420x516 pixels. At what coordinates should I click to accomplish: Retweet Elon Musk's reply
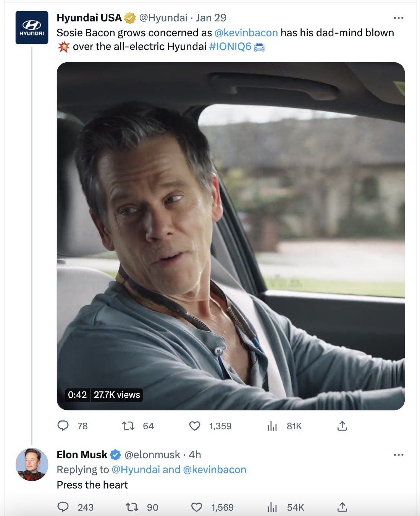[x=131, y=507]
